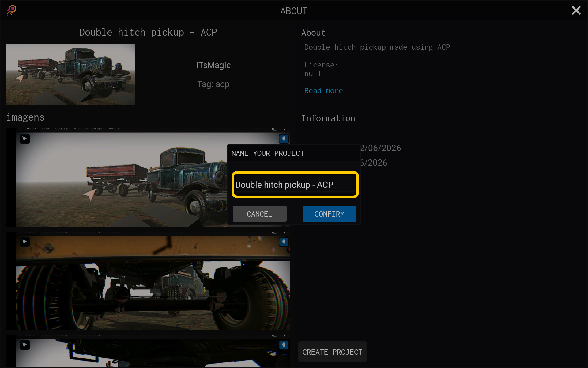Click the Create Project button
Screen dimensions: 588x368
point(332,352)
